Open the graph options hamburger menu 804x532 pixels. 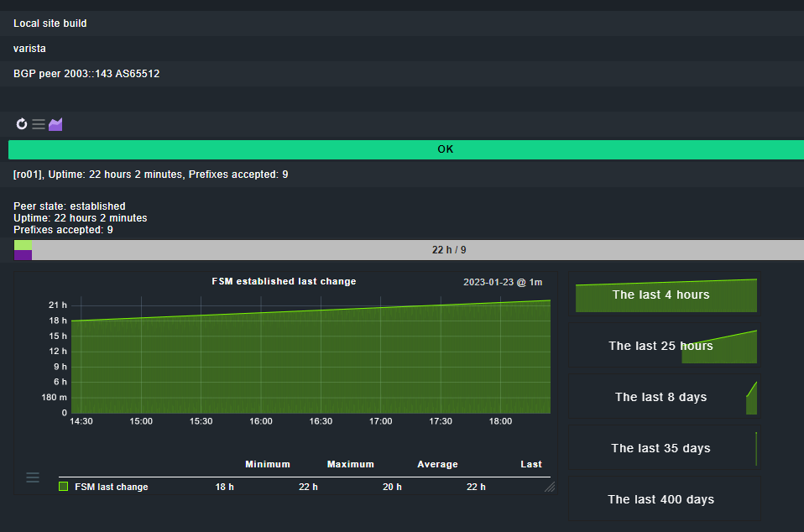33,477
